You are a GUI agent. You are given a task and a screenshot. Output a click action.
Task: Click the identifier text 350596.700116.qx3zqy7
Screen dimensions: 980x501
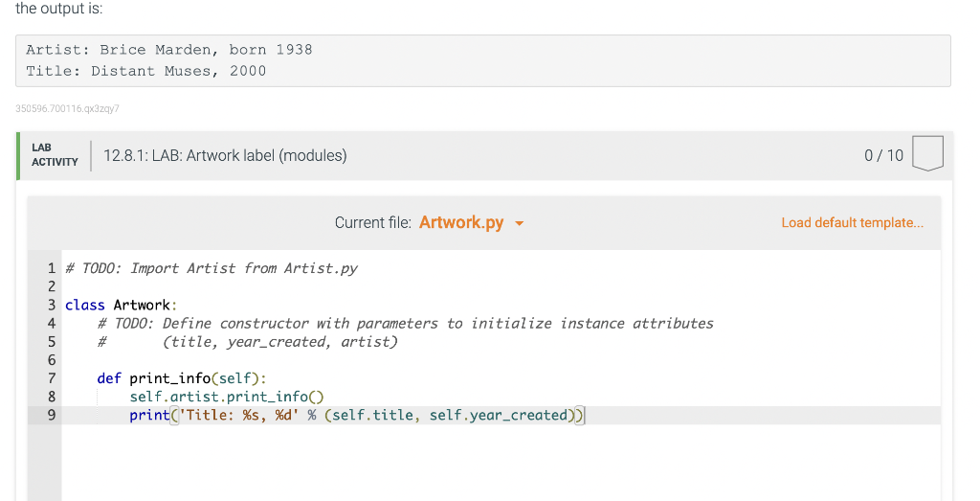67,109
